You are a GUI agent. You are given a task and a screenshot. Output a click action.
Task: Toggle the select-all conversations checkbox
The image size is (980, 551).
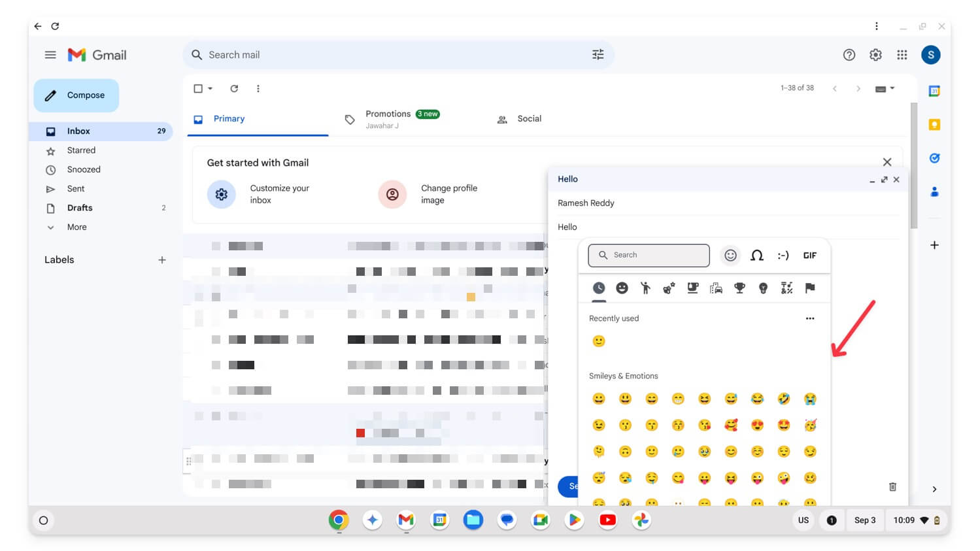coord(197,88)
